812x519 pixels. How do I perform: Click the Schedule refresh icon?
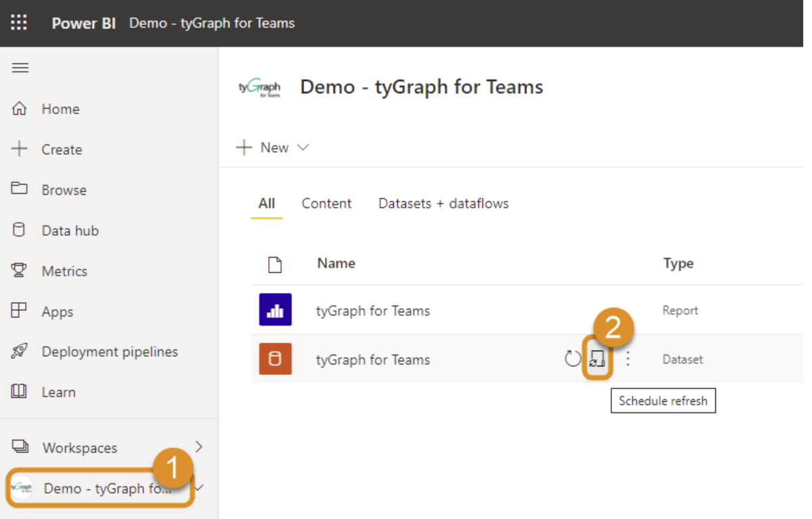pos(597,359)
